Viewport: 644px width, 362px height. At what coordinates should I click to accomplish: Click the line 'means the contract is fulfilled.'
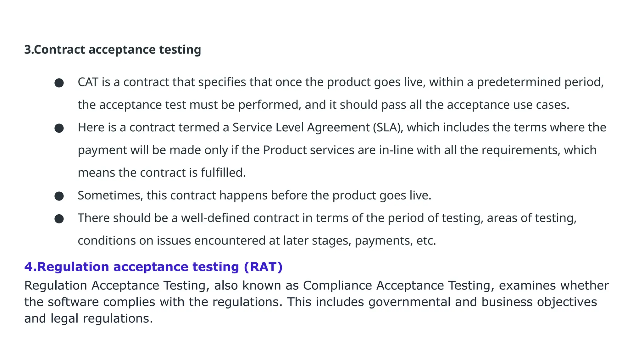(162, 173)
